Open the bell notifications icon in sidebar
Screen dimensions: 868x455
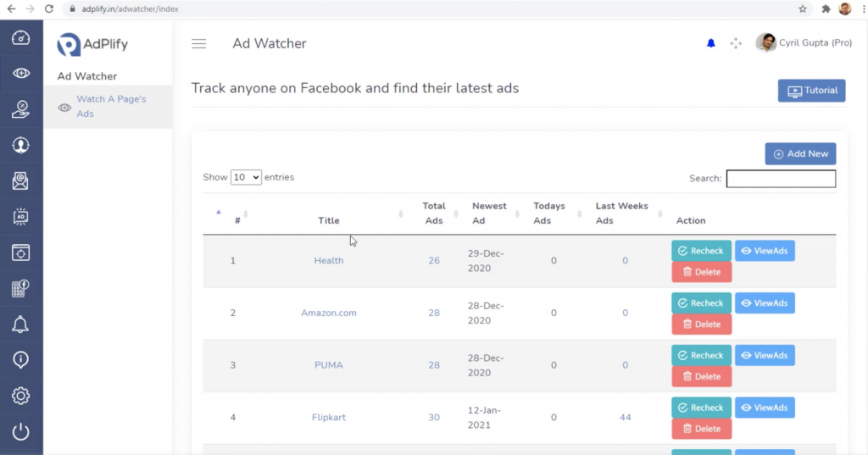pos(21,325)
